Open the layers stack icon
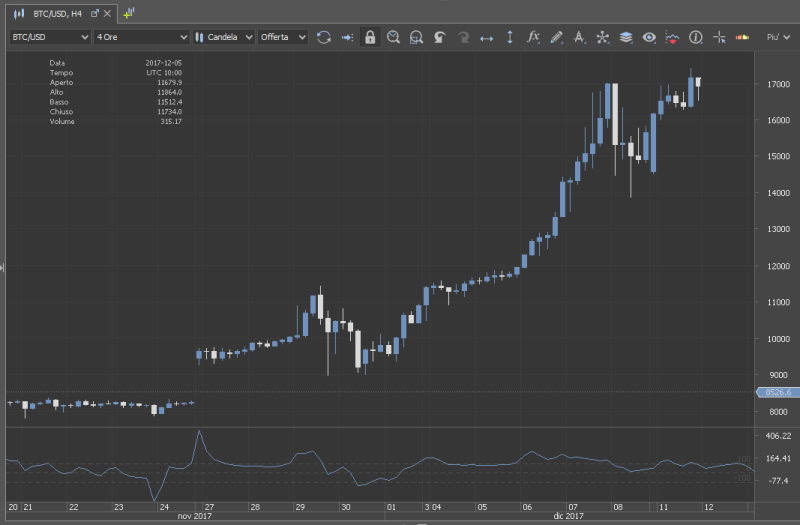The height and width of the screenshot is (525, 800). pyautogui.click(x=626, y=37)
